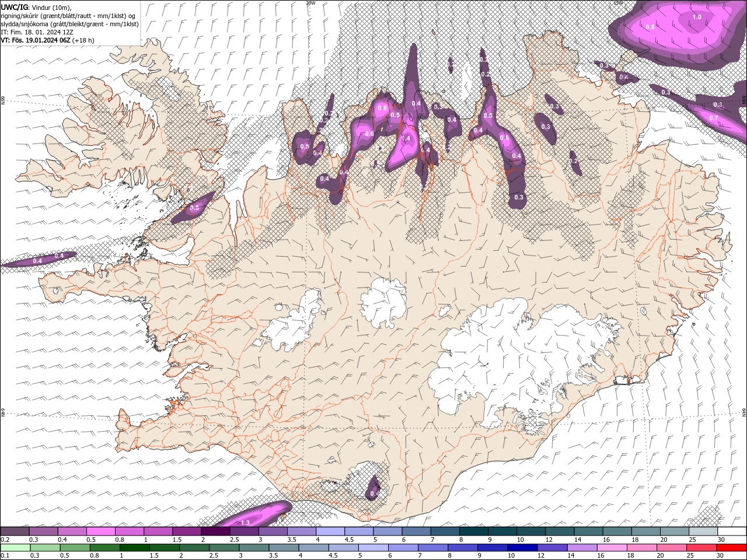Pick pale green bottom-row swatch between 0.1 and 0.3
The height and width of the screenshot is (560, 747).
(x=15, y=547)
